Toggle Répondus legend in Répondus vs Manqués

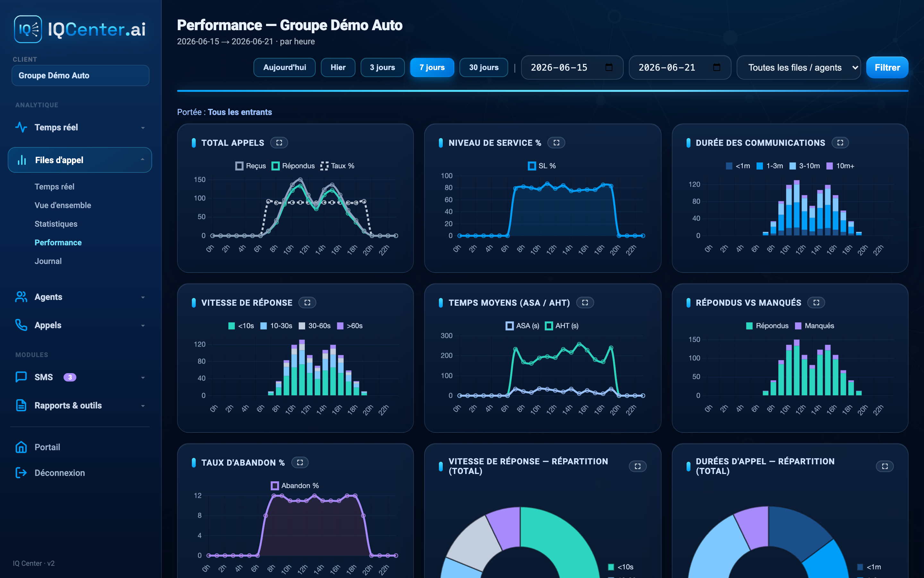(x=767, y=326)
